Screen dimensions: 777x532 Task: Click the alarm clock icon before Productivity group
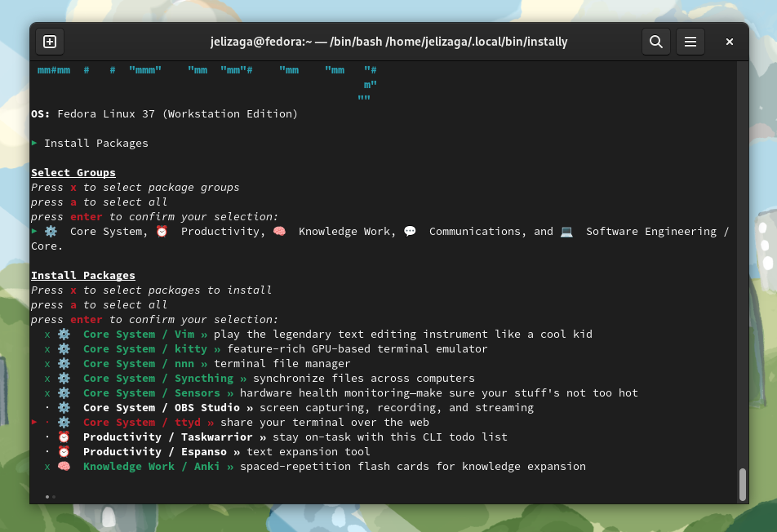tap(162, 232)
